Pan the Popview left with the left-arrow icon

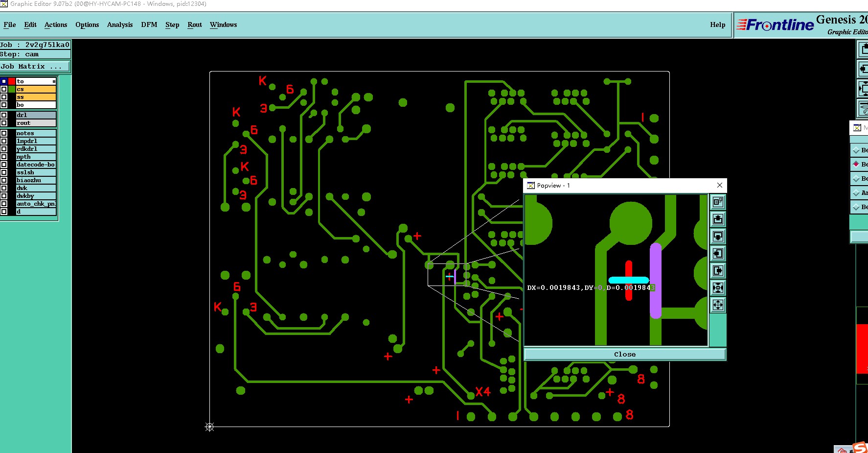coord(718,253)
